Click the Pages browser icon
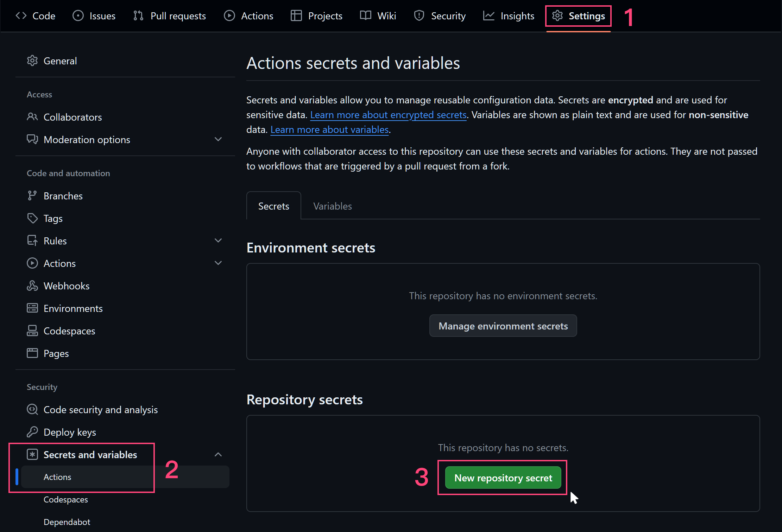This screenshot has height=532, width=782. [x=32, y=353]
